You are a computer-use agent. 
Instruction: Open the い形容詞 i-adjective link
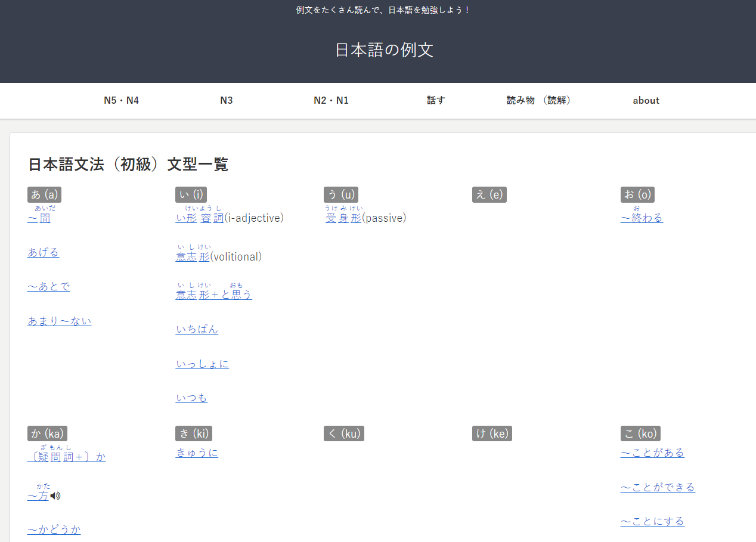[199, 218]
